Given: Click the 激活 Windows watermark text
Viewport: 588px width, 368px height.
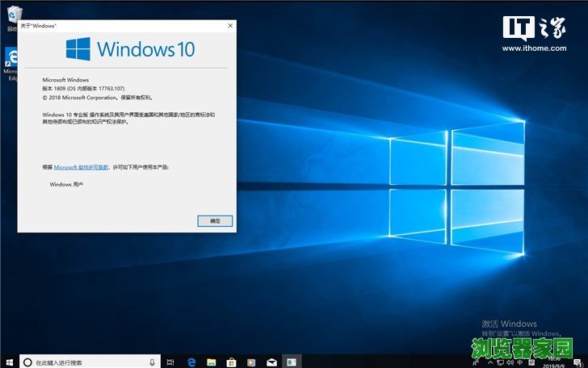Looking at the screenshot, I should [509, 324].
